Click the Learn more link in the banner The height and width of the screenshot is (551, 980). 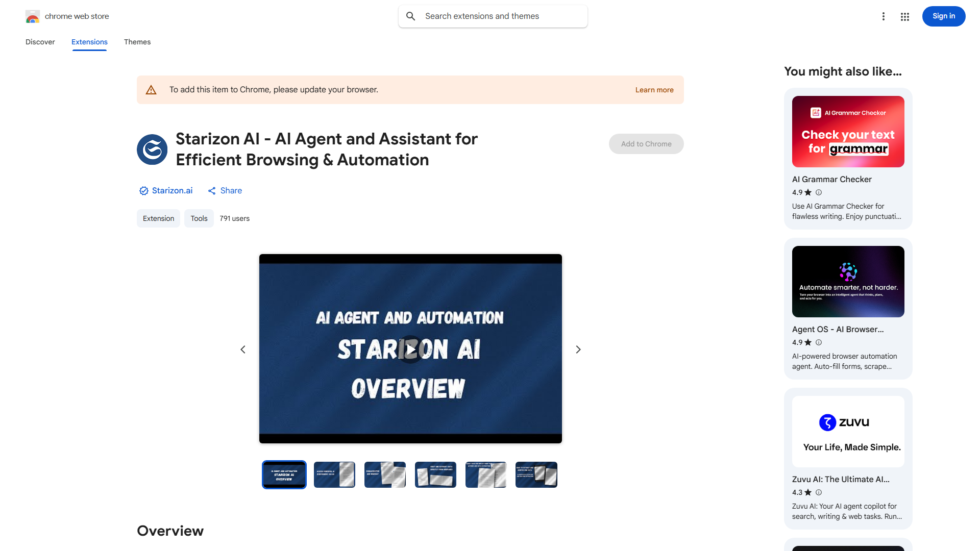click(654, 89)
